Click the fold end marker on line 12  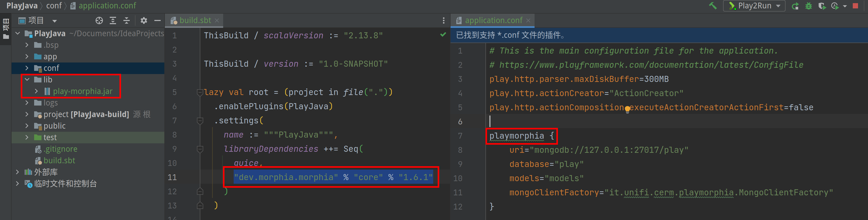[x=200, y=191]
